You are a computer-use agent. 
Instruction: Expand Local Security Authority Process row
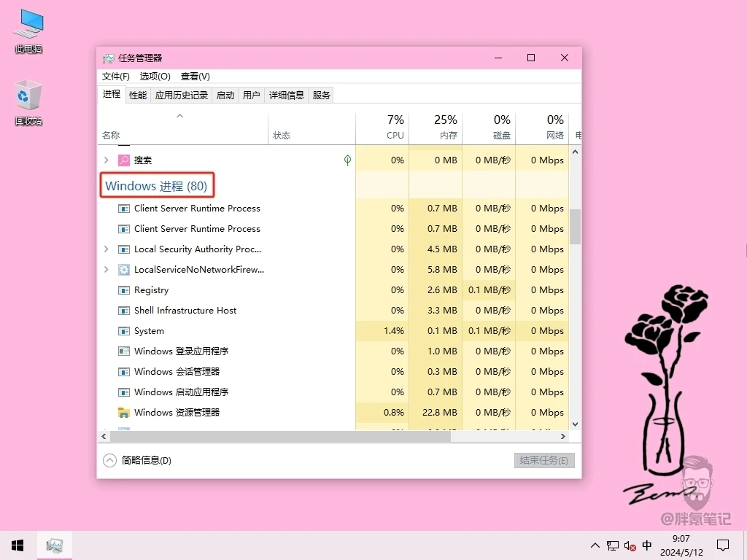pyautogui.click(x=107, y=249)
